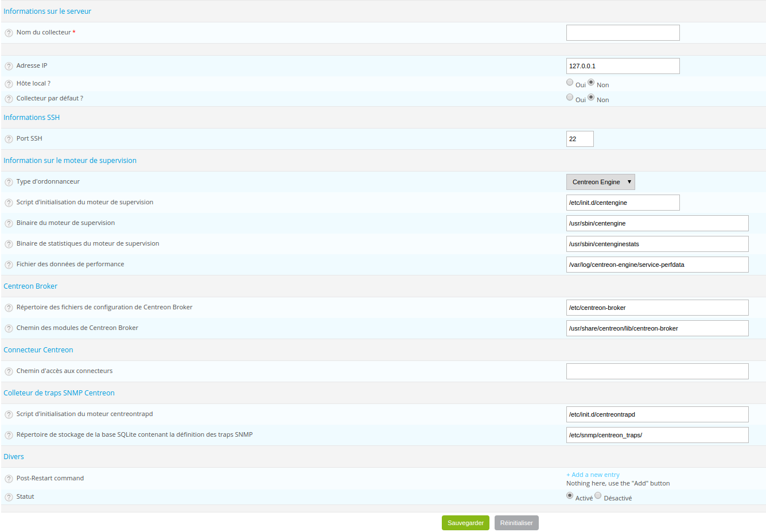
Task: Edit /etc/snmp/centreon_traps/ field
Action: coord(657,435)
